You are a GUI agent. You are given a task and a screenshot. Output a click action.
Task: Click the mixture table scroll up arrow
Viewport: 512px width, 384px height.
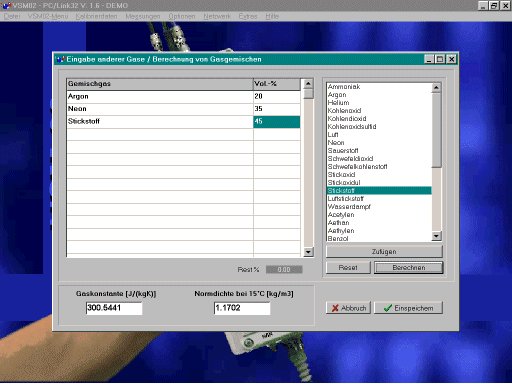[308, 84]
